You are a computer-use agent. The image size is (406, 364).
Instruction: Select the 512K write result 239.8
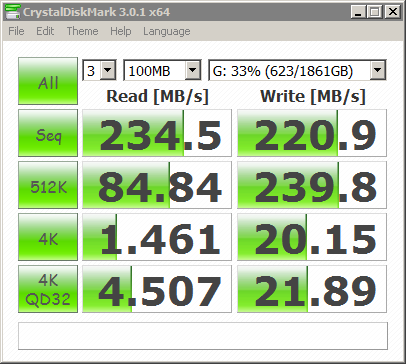(x=312, y=185)
